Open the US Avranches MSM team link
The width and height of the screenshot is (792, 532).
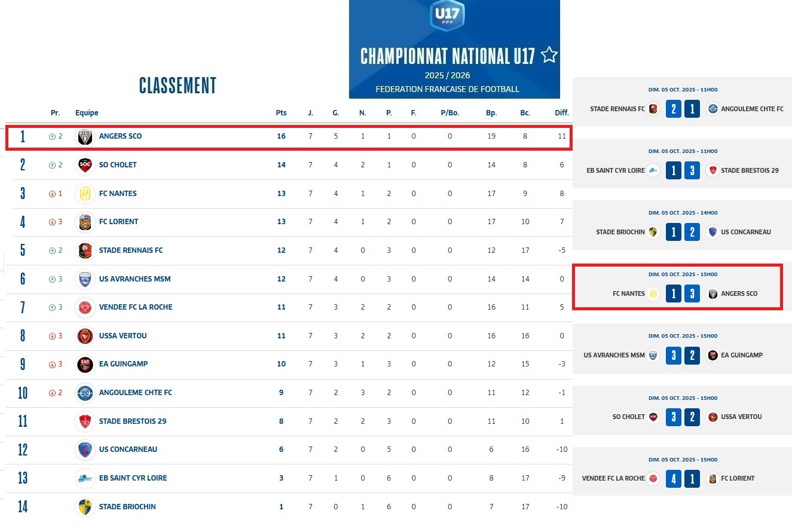pos(134,279)
